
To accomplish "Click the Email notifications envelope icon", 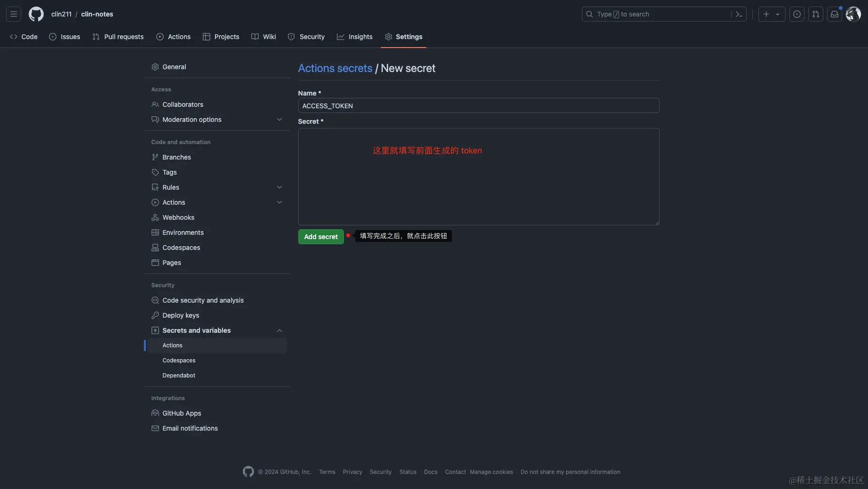I will point(155,428).
